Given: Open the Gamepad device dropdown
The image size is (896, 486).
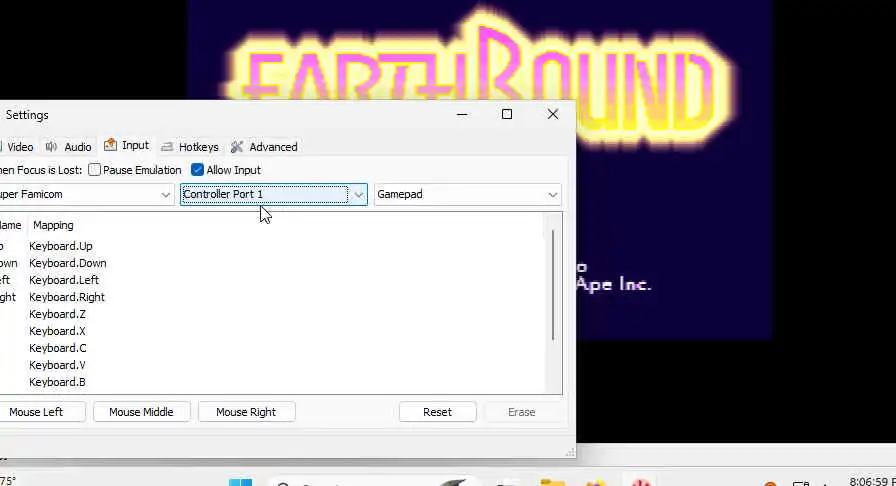Looking at the screenshot, I should [467, 194].
